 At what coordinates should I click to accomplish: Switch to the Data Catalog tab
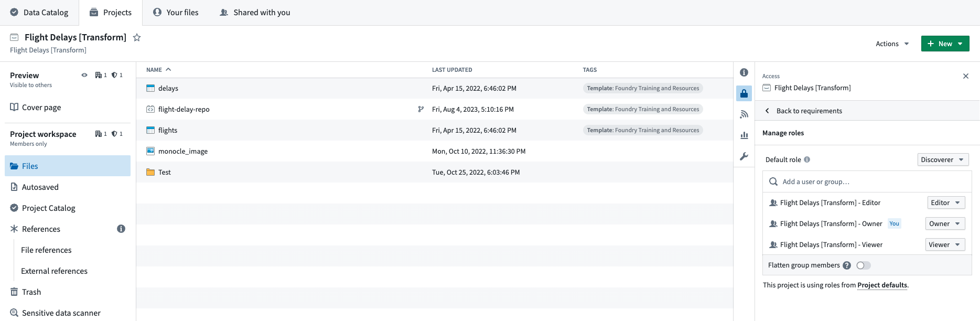coord(39,13)
